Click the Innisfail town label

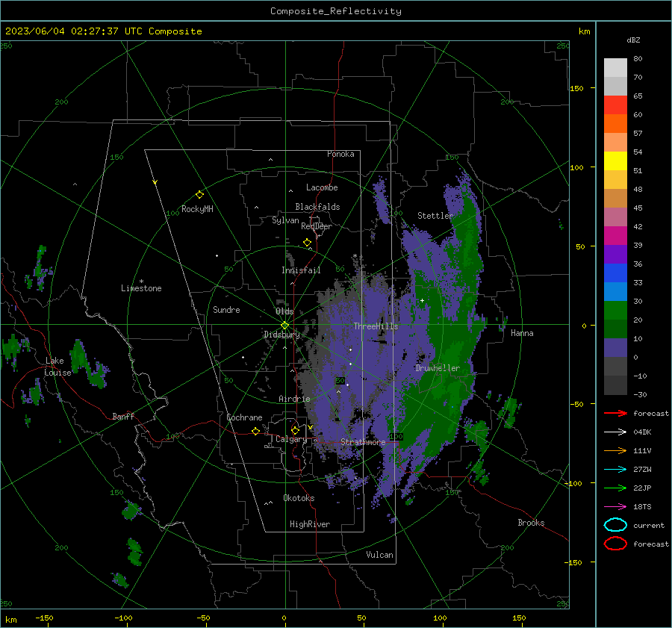301,270
